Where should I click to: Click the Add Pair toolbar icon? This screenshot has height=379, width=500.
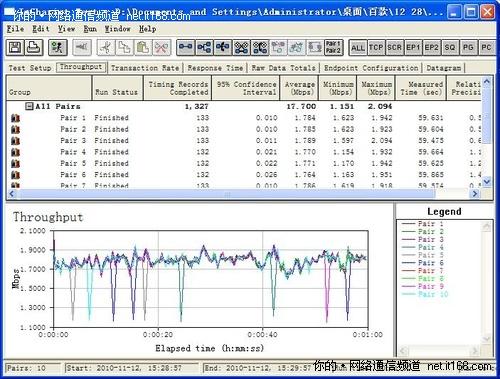pyautogui.click(x=185, y=48)
